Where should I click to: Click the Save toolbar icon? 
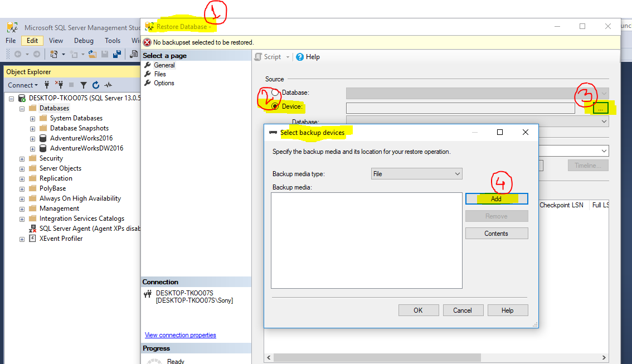(x=105, y=54)
